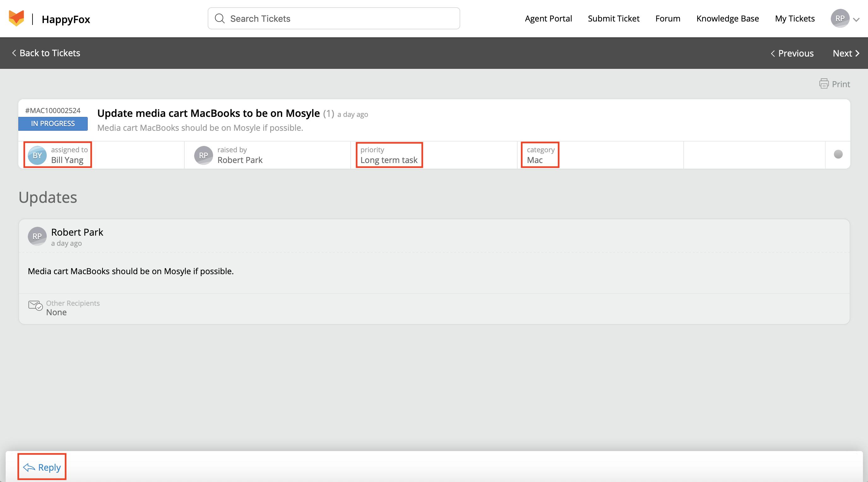Click the priority value Long term task
The image size is (868, 482).
pos(389,160)
